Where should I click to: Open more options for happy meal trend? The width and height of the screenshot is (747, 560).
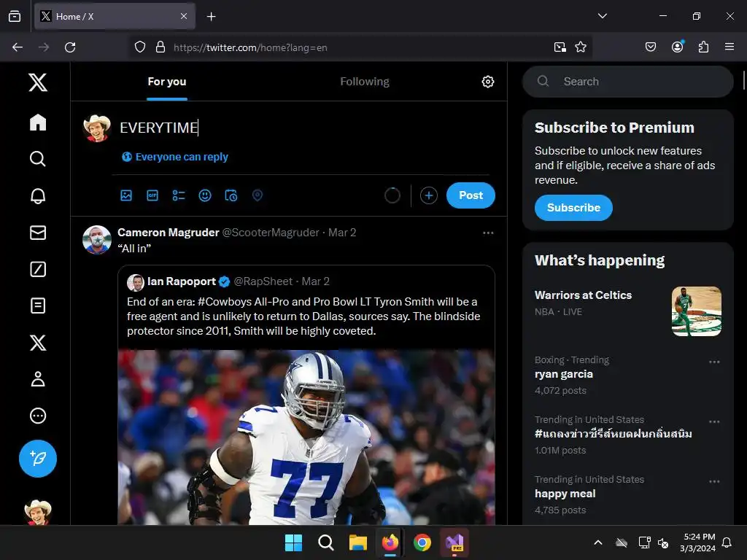(x=714, y=481)
